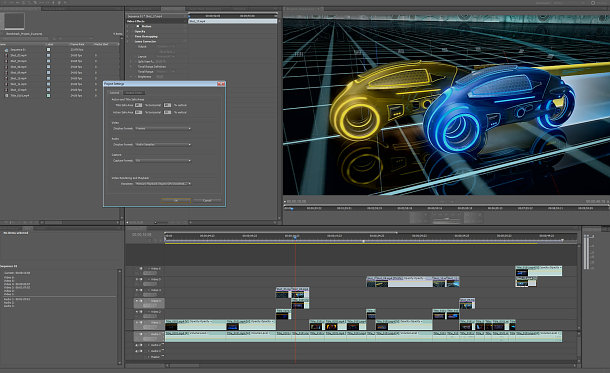Close the Project Settings dialog window
The image size is (610, 373).
point(221,84)
